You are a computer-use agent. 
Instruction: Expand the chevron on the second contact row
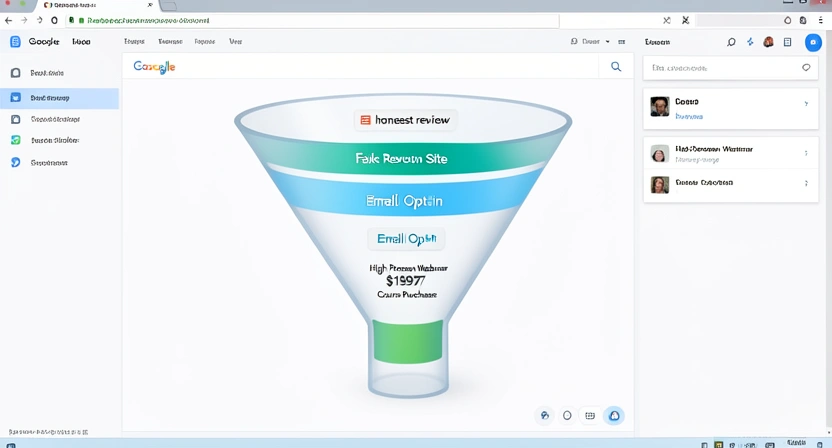coord(806,153)
